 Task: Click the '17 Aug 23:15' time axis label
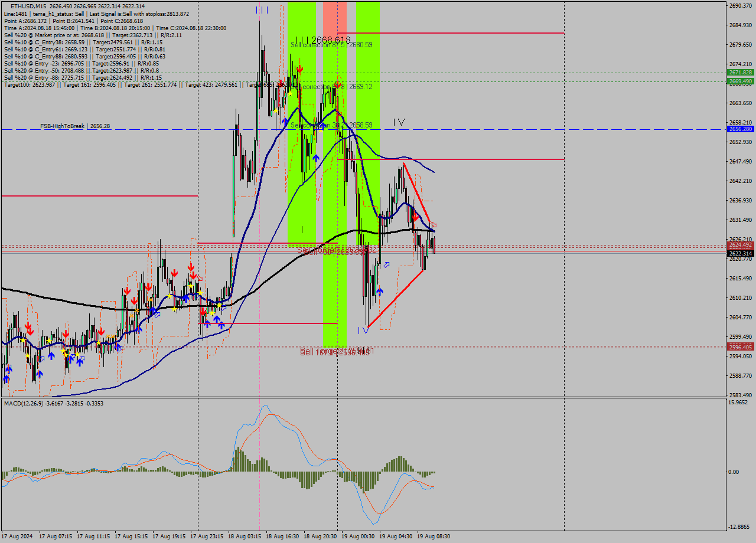click(207, 537)
